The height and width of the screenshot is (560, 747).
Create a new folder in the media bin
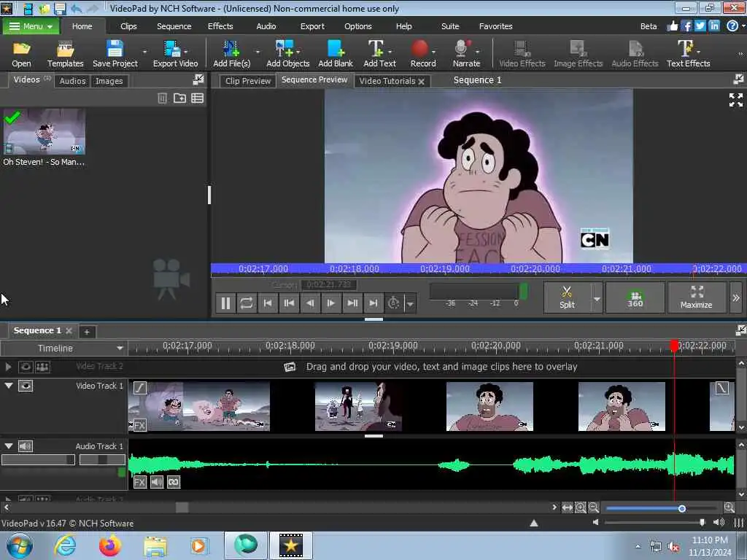click(x=179, y=98)
